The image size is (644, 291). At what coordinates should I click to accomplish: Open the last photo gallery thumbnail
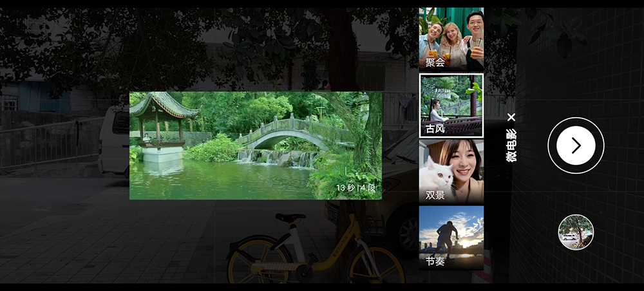(x=576, y=232)
